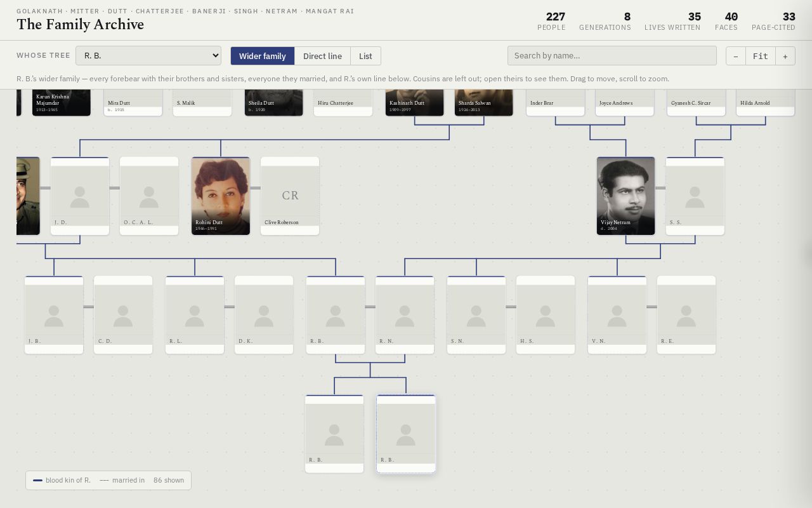Open Sharda Salwan's card
The height and width of the screenshot is (508, 812).
(484, 103)
